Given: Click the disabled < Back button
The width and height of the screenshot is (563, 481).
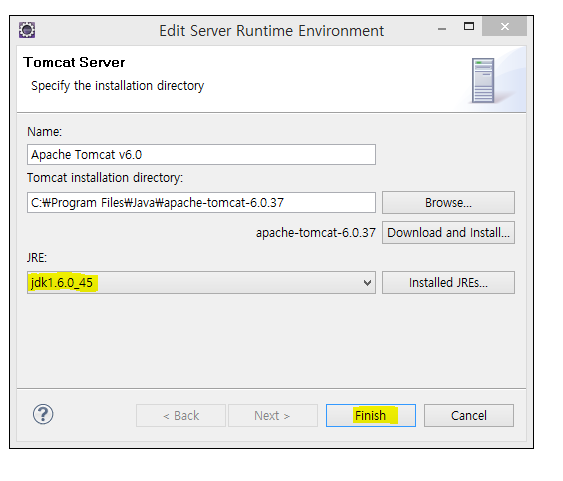Looking at the screenshot, I should 181,416.
